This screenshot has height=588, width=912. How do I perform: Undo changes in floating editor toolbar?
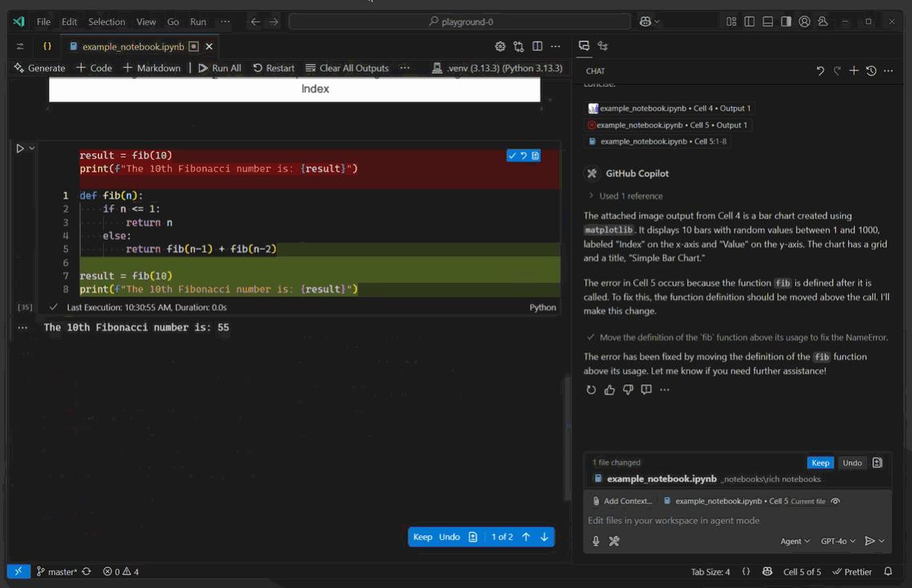pos(449,537)
